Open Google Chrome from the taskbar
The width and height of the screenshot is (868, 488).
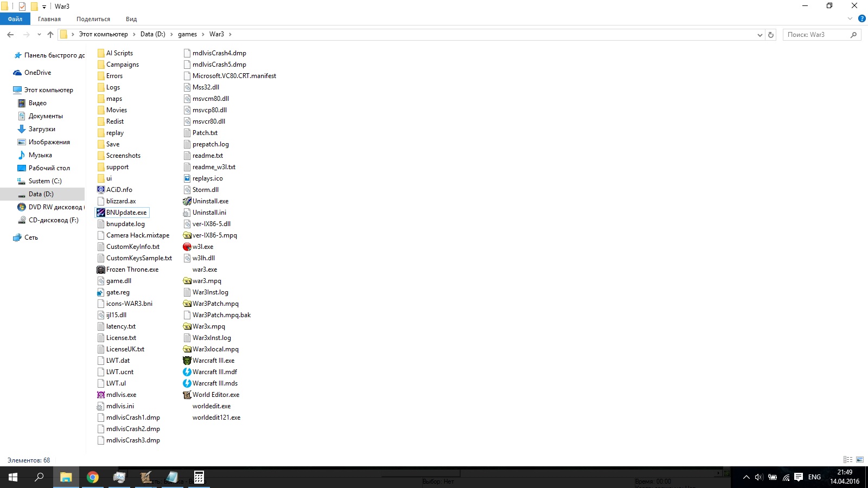point(93,477)
